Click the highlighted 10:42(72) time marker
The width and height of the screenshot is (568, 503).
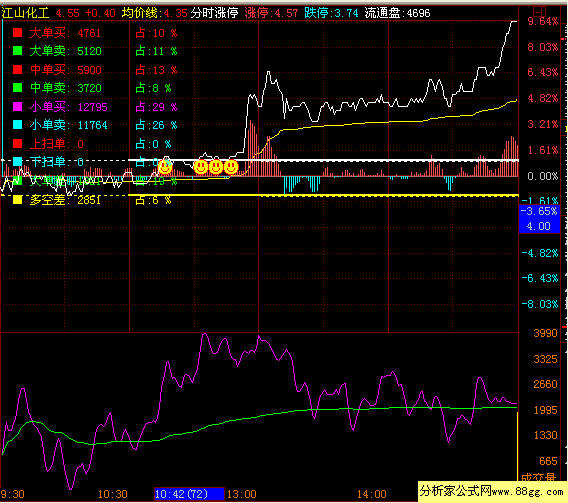[x=189, y=494]
